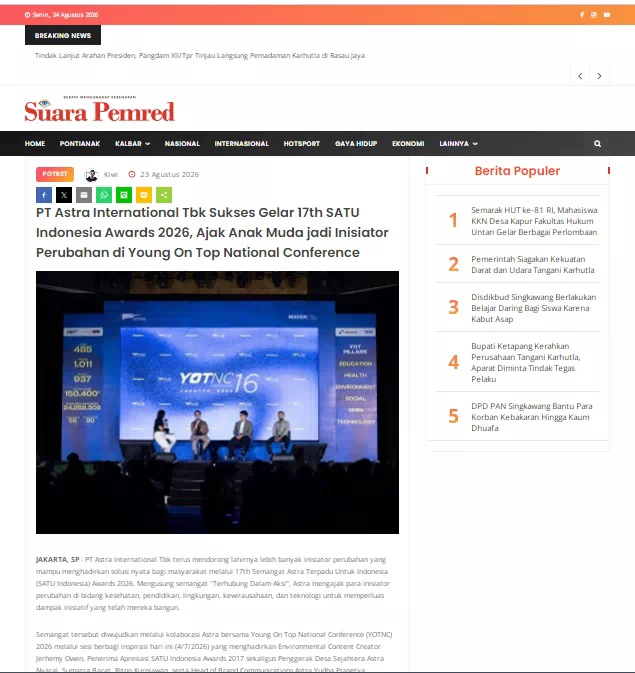Screen dimensions: 635x673
Task: Click the article headline PT Astra International
Action: [x=212, y=232]
